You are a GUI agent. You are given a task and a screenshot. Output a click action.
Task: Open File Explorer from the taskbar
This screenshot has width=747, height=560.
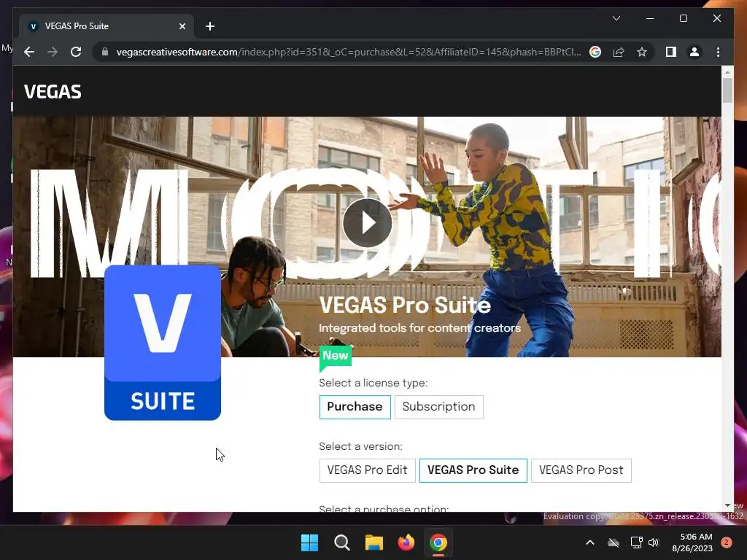coord(374,542)
